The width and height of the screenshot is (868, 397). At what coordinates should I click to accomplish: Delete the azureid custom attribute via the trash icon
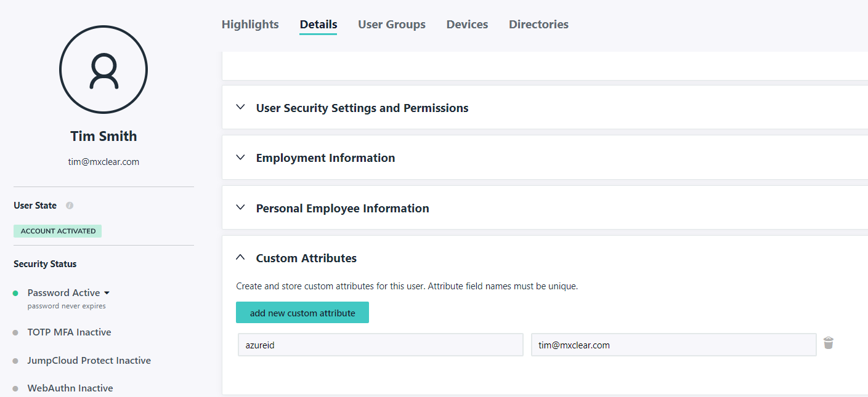tap(829, 343)
